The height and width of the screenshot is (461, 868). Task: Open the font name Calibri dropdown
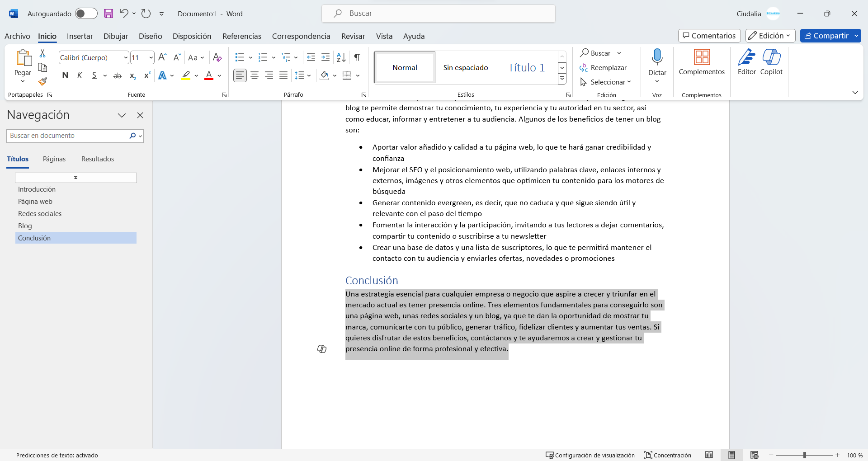[x=126, y=58]
